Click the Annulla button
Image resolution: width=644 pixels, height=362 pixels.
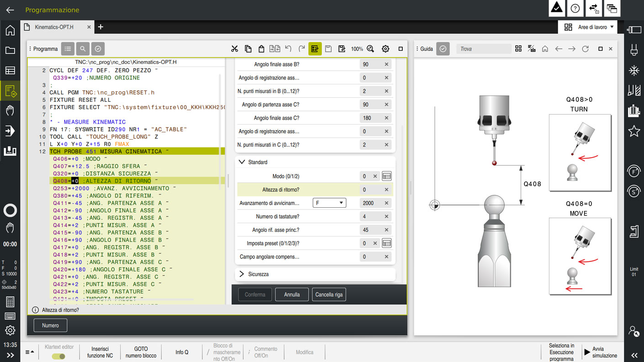pyautogui.click(x=292, y=295)
